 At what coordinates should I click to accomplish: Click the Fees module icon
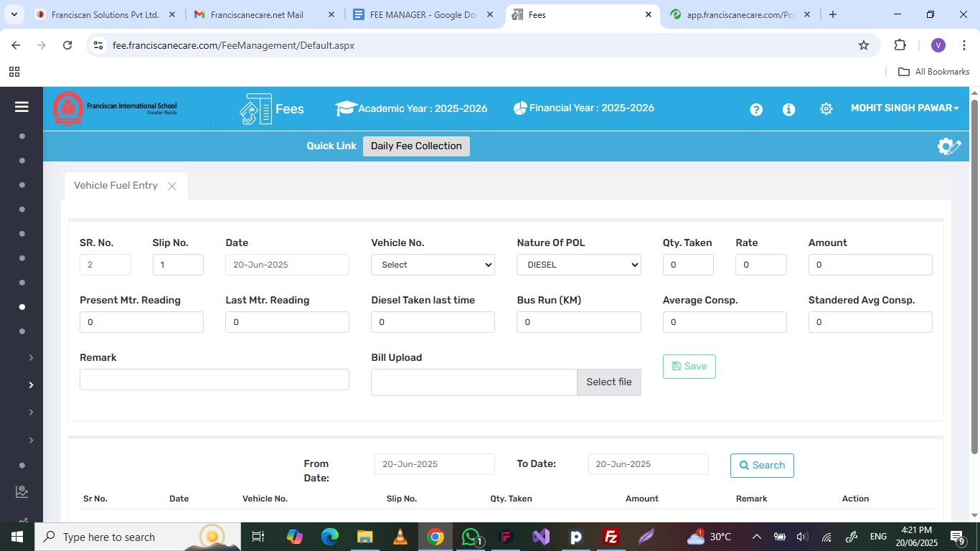point(256,109)
